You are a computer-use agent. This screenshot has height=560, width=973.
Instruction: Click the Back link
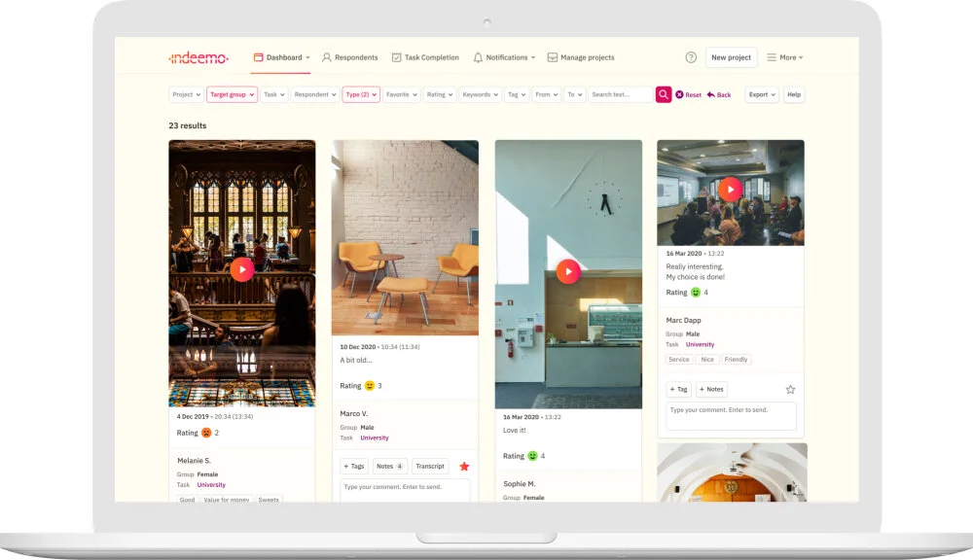719,95
